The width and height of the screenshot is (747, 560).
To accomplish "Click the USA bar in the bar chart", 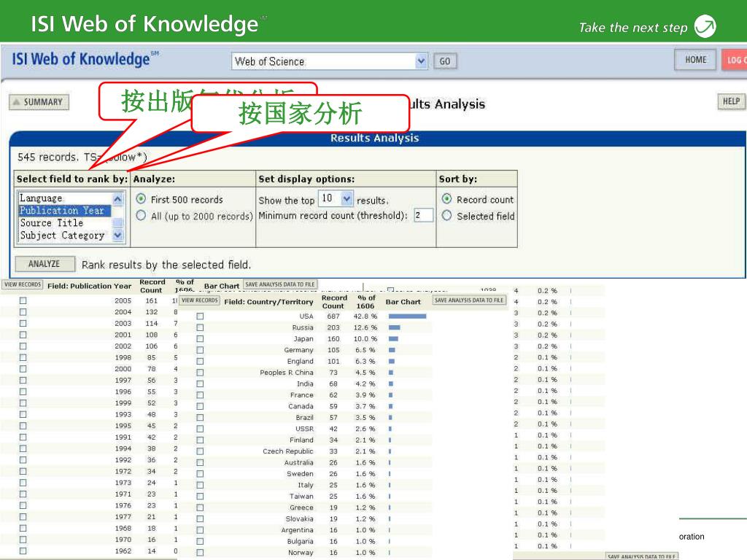I will [407, 316].
